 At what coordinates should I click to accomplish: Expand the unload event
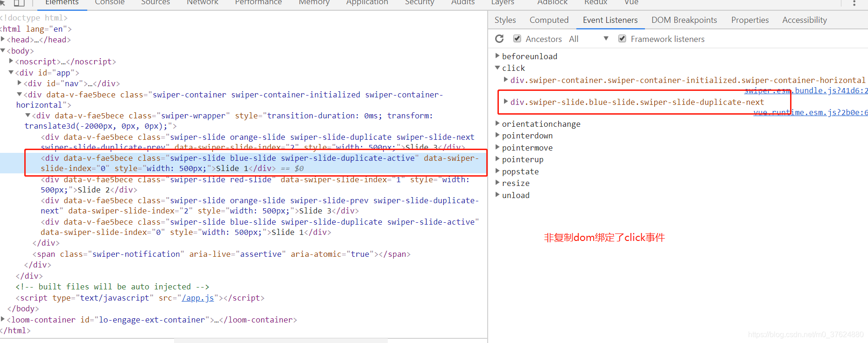click(497, 195)
